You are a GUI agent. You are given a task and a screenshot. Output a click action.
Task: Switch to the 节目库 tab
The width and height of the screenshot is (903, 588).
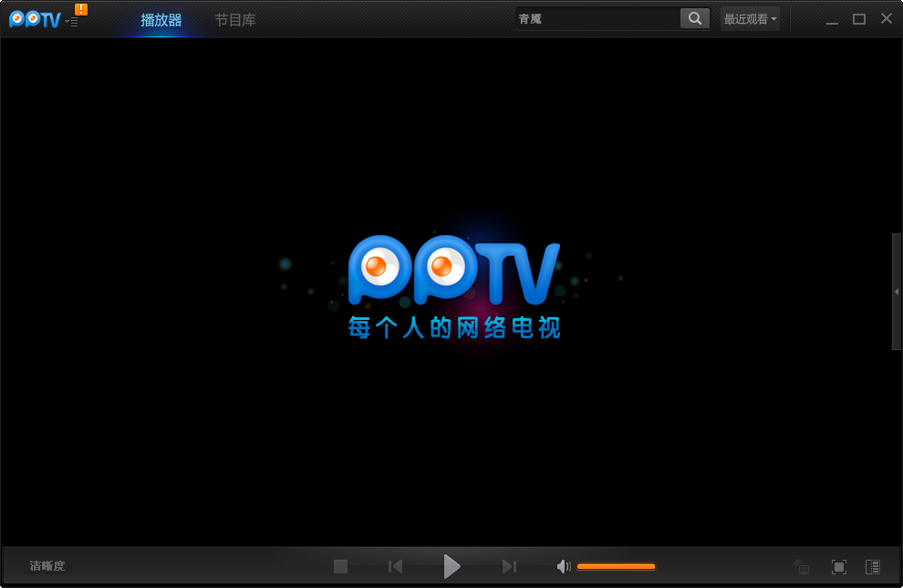pyautogui.click(x=235, y=20)
